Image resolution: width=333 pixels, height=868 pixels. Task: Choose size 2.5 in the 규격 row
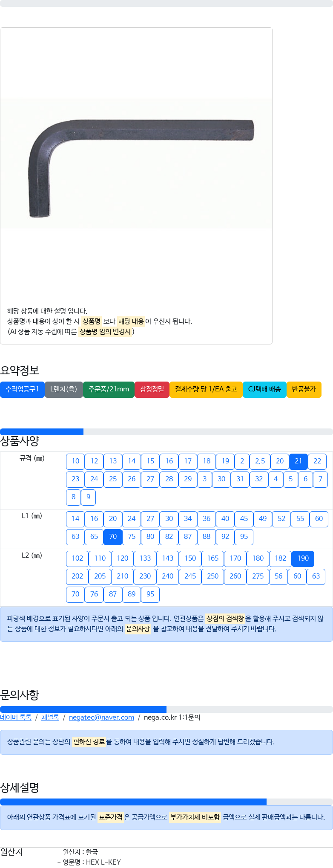[260, 461]
